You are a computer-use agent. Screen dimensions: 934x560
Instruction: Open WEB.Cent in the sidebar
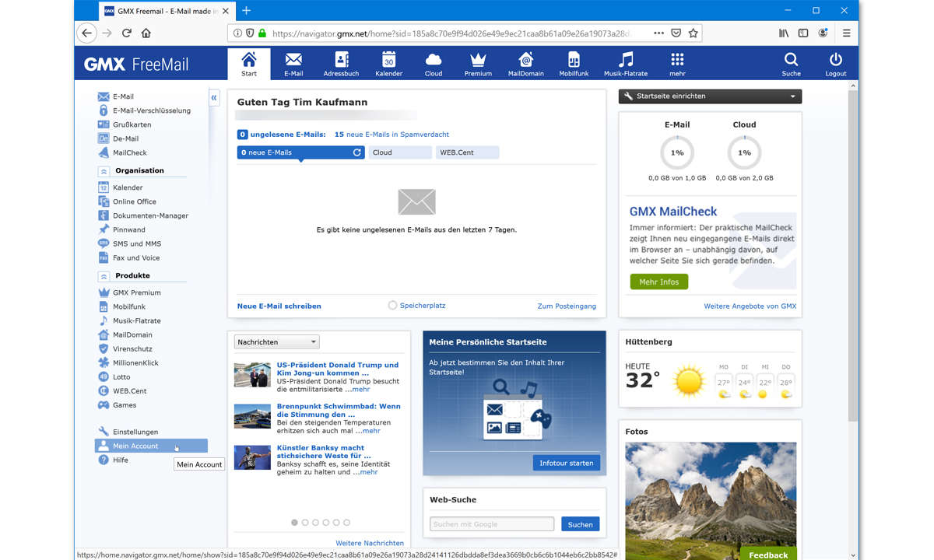(129, 390)
